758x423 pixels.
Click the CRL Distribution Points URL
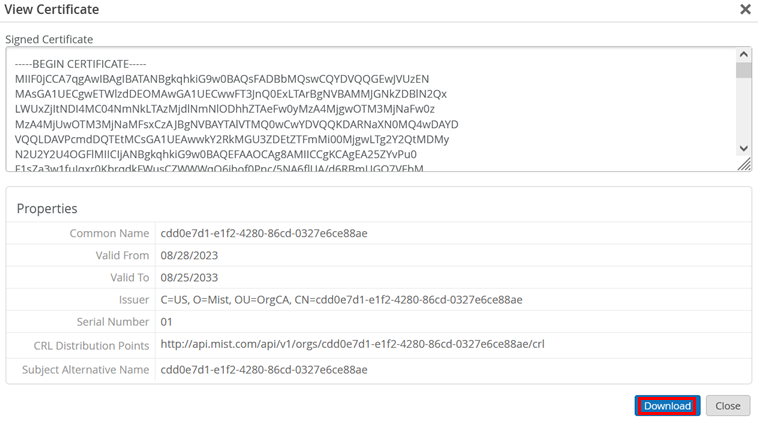352,345
